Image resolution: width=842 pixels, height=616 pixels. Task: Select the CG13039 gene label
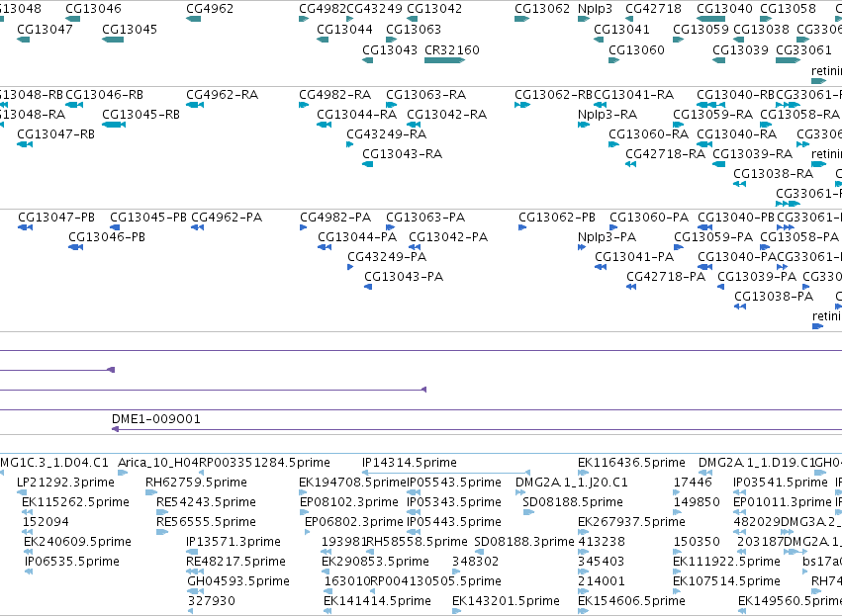740,49
